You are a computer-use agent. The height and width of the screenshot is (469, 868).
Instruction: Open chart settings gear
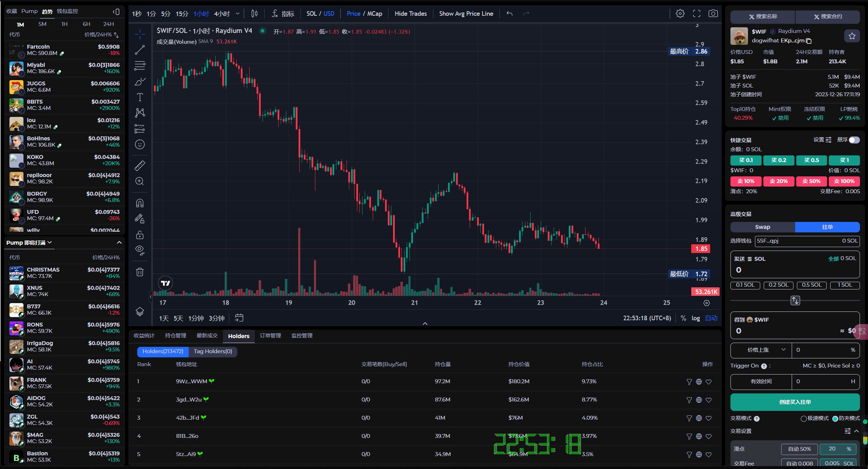680,14
